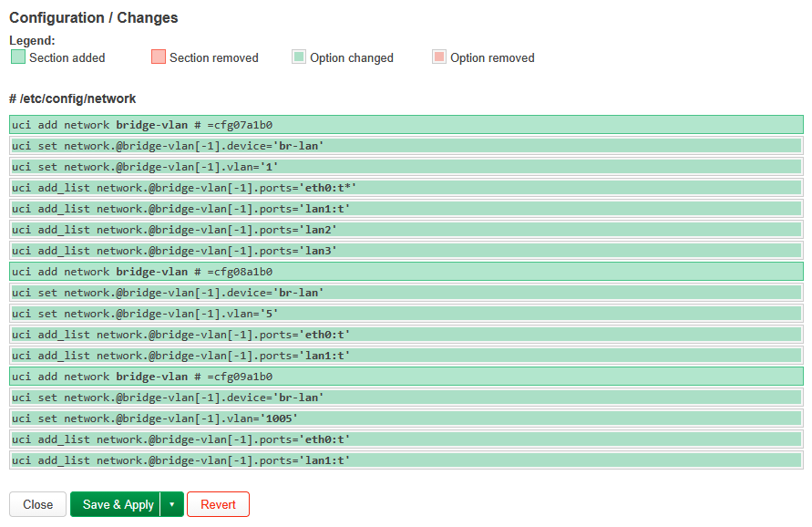This screenshot has height=527, width=812.
Task: Select the line setting vlan='5'
Action: [x=406, y=314]
